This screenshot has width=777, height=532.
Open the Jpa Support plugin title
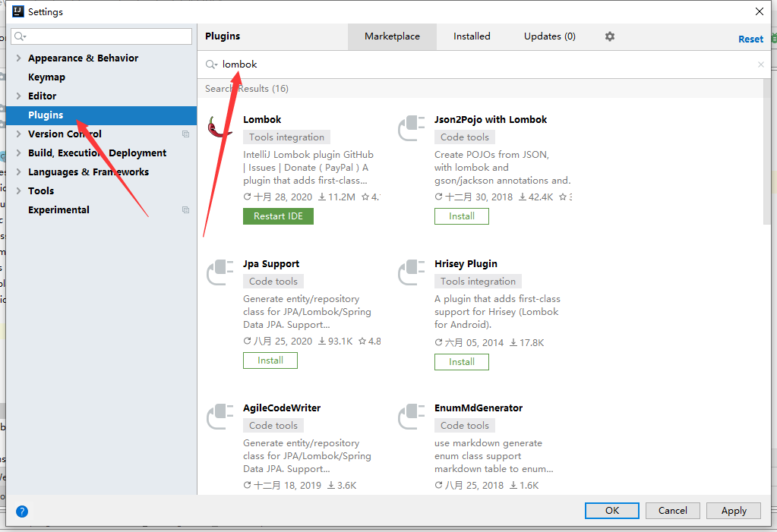coord(271,263)
